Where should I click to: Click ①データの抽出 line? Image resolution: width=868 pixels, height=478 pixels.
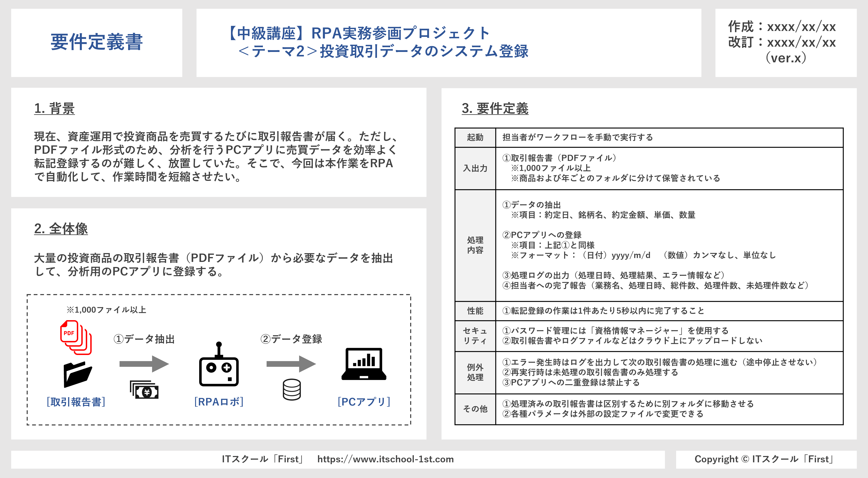pyautogui.click(x=531, y=205)
